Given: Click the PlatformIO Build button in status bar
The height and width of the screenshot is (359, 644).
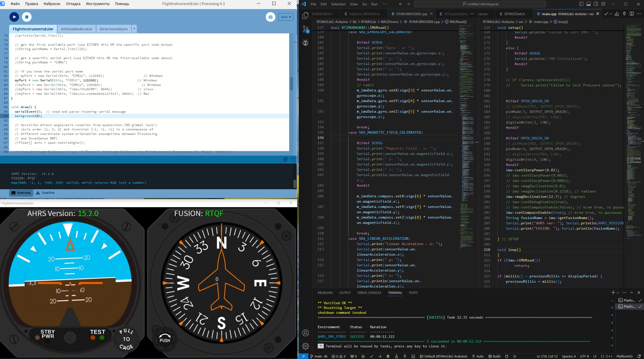Looking at the screenshot, I should [x=371, y=356].
